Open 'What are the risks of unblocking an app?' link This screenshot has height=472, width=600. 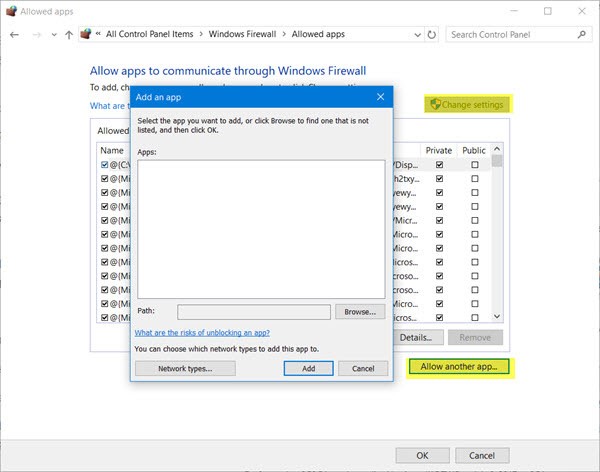pyautogui.click(x=202, y=333)
